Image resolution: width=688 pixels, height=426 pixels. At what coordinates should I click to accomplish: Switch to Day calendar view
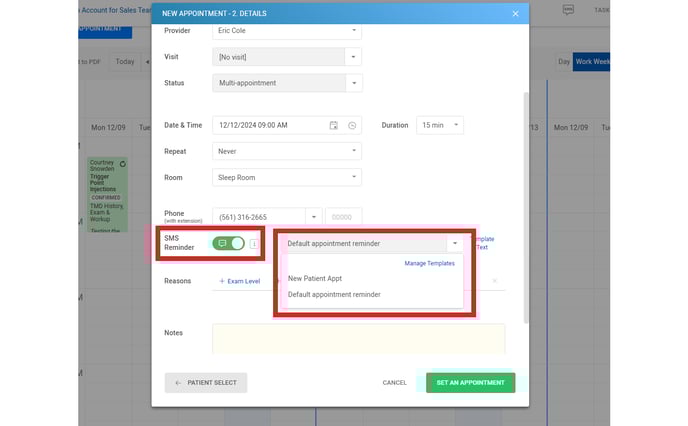(x=563, y=62)
